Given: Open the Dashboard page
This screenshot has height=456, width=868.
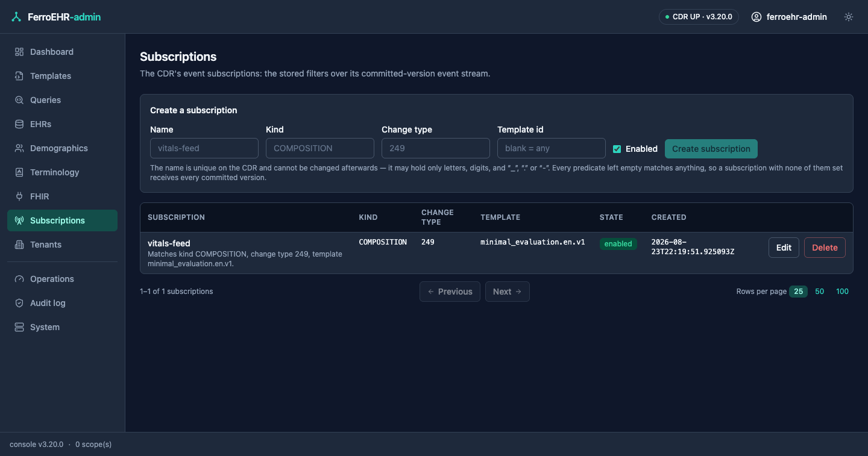Looking at the screenshot, I should [x=62, y=52].
